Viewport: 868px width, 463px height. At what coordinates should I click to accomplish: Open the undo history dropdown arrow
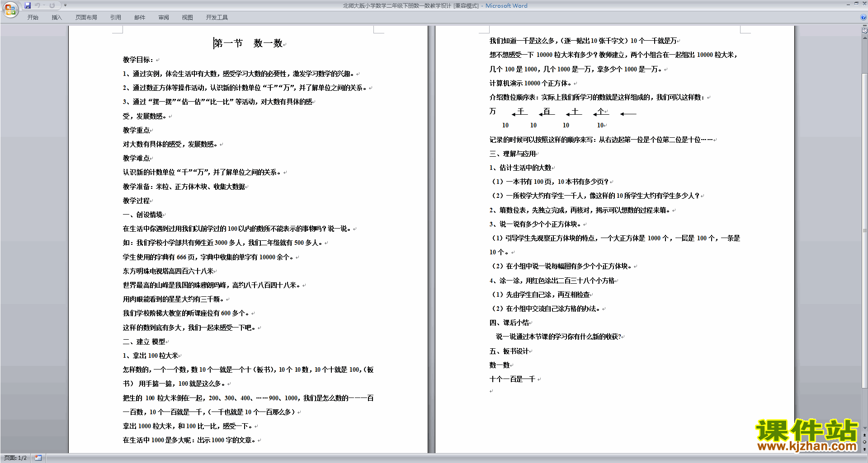[44, 5]
